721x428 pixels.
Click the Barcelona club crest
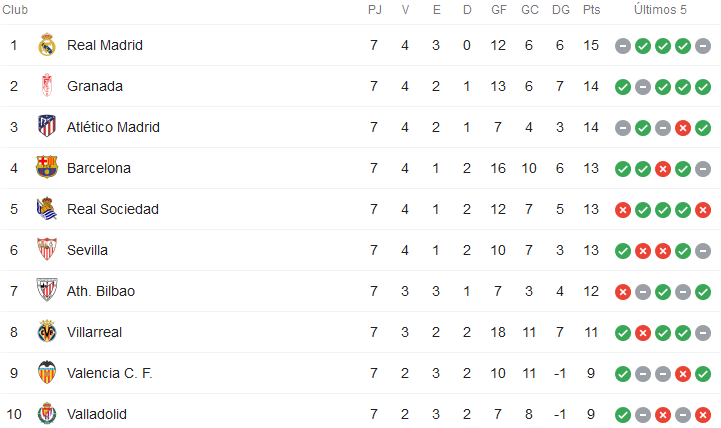[x=46, y=167]
